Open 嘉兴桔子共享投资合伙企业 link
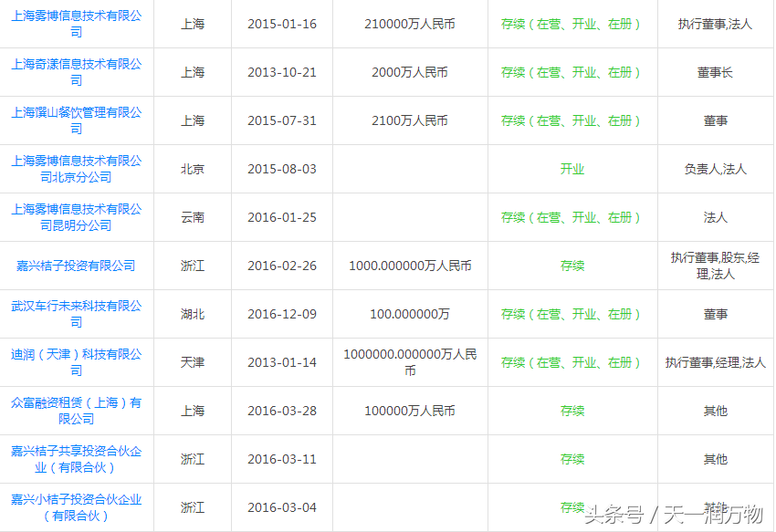Viewport: 776px width, 532px height. pos(76,459)
